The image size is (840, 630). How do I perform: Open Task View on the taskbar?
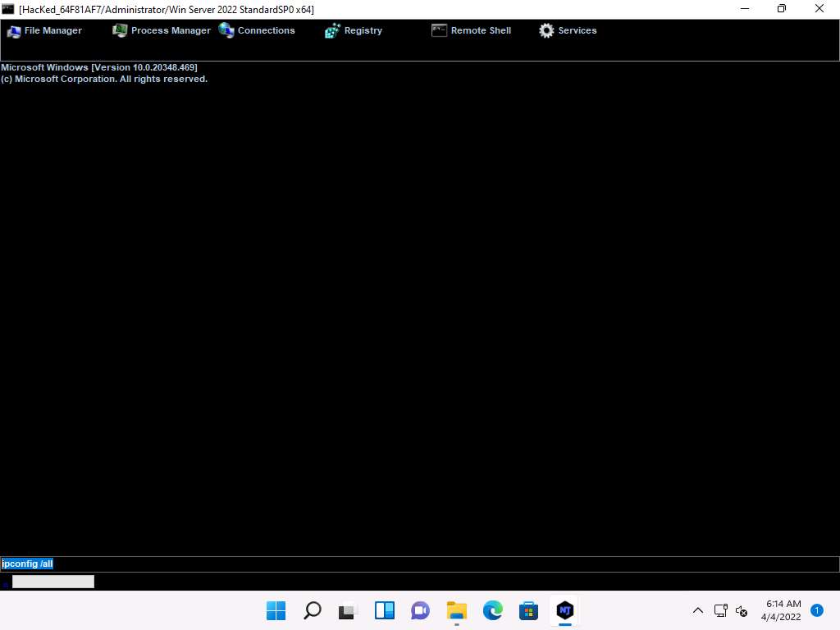349,610
